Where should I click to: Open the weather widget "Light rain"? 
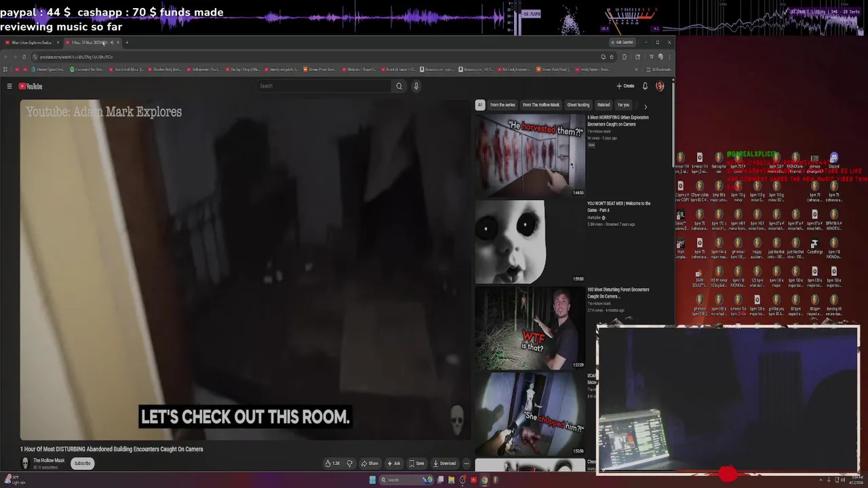pos(14,480)
